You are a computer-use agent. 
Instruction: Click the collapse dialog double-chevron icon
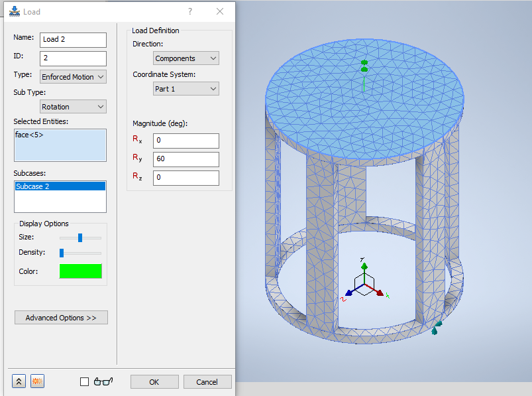[18, 381]
